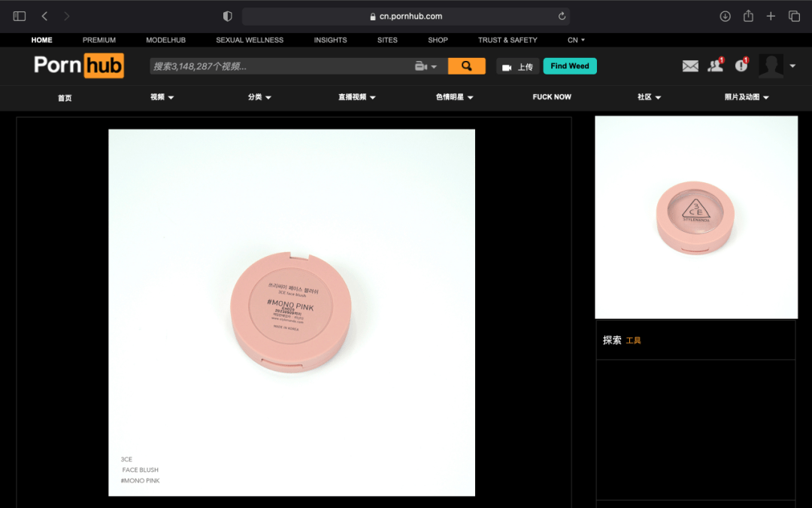Open the sidebar 3CE compact thumbnail

point(696,217)
